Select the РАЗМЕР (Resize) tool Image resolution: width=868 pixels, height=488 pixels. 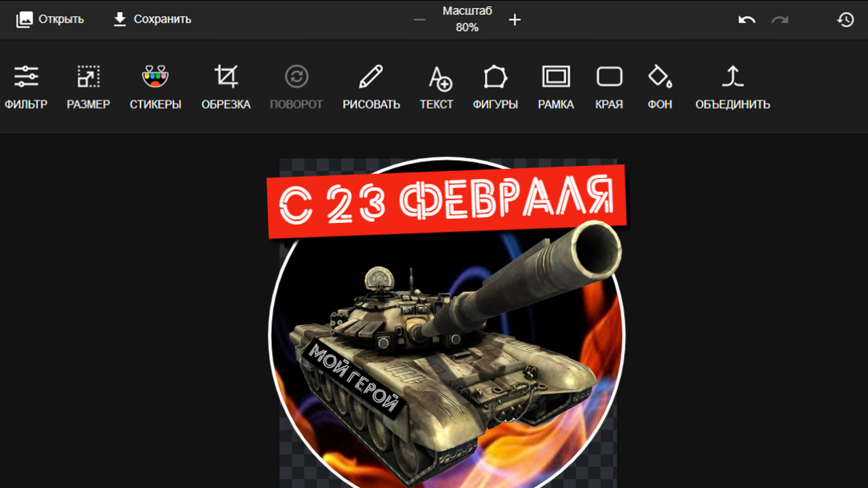88,85
